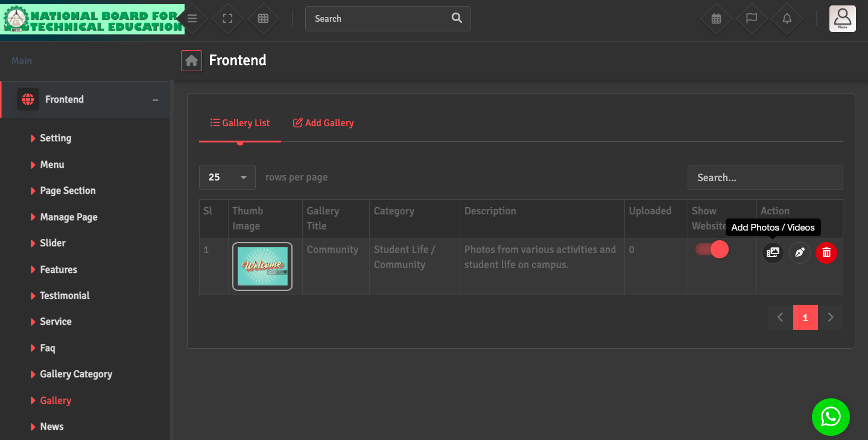Open the grid apps icon

pyautogui.click(x=263, y=19)
